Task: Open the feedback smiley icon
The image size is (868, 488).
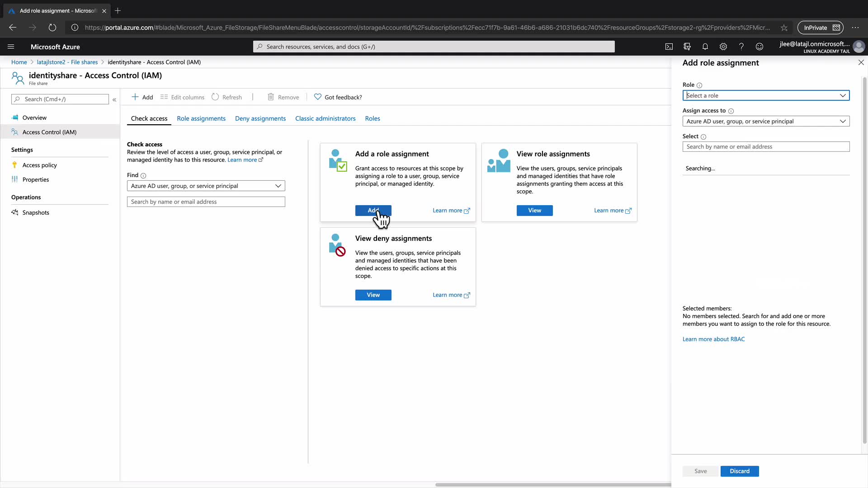Action: point(759,47)
